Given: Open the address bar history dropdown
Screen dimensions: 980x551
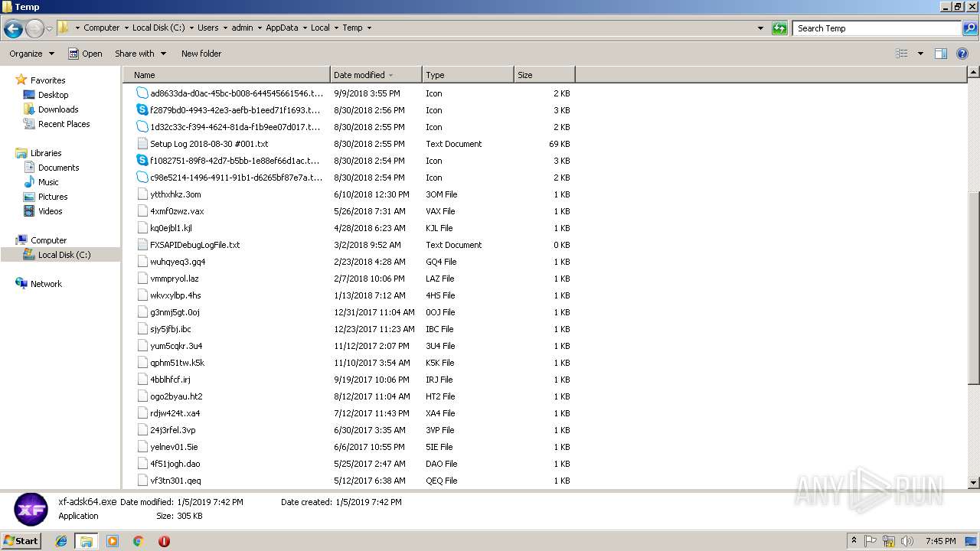Looking at the screenshot, I should [x=760, y=28].
